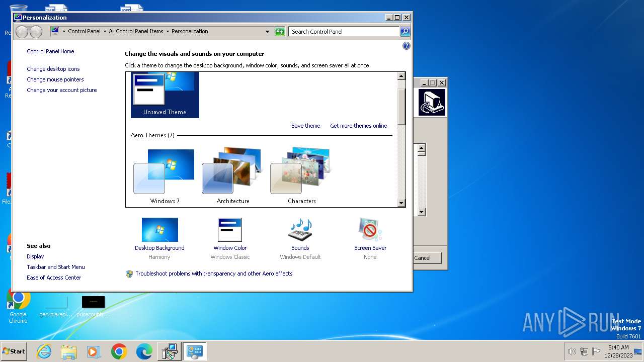
Task: Click the network tray icon
Action: [584, 351]
